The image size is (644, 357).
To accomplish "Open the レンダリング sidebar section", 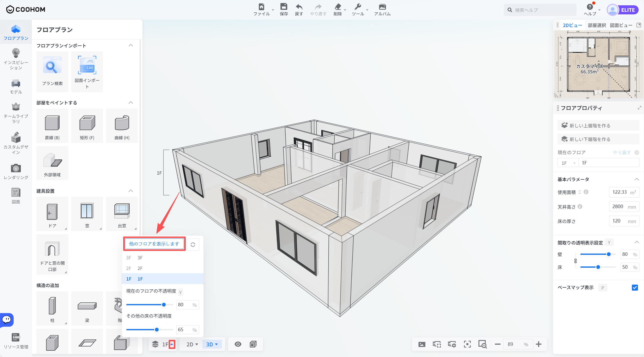I will (x=16, y=172).
